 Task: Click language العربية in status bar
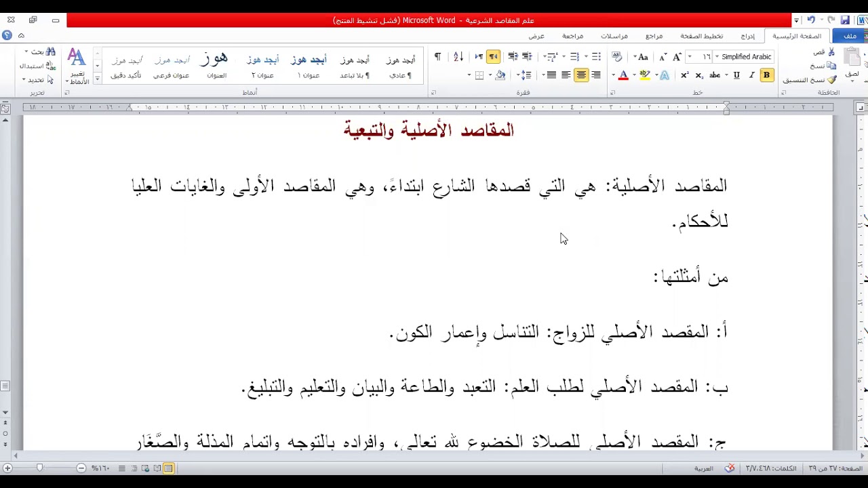click(x=703, y=468)
